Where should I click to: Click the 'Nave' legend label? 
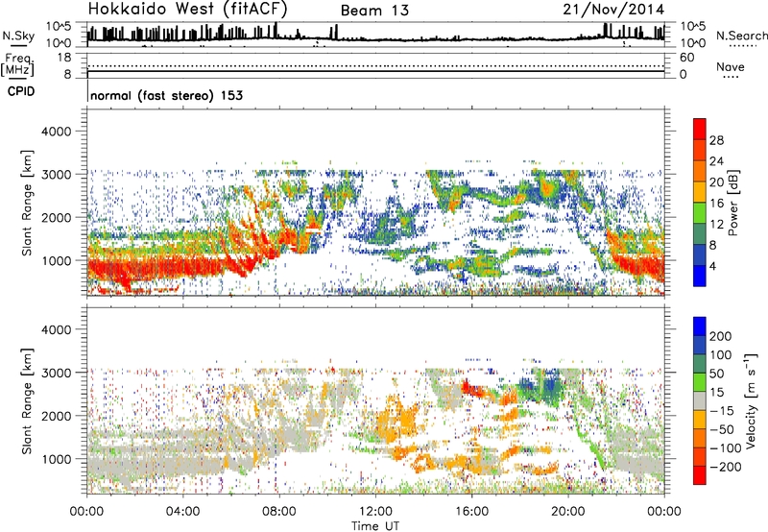tap(731, 66)
